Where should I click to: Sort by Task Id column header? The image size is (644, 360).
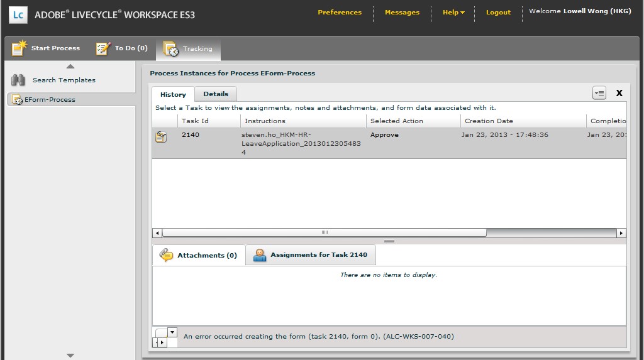pyautogui.click(x=209, y=121)
